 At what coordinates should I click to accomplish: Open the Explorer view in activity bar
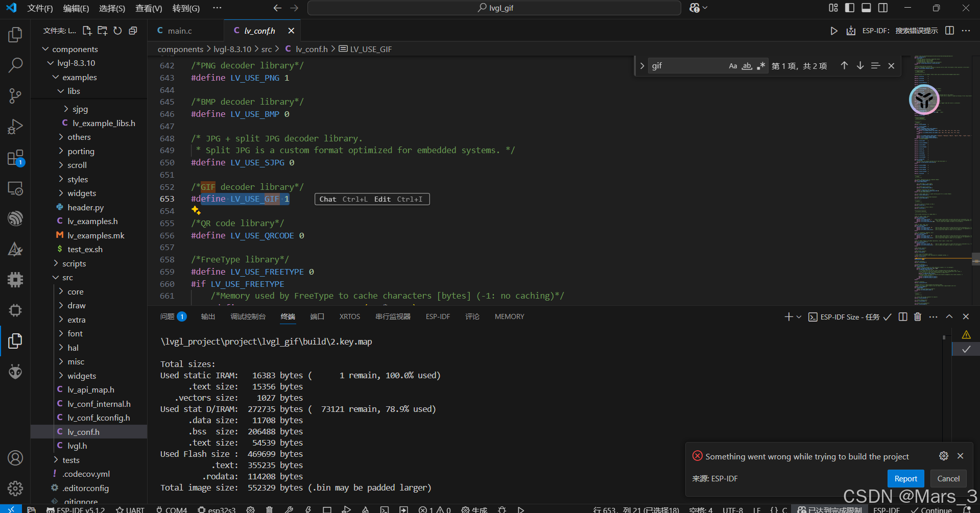[x=15, y=35]
